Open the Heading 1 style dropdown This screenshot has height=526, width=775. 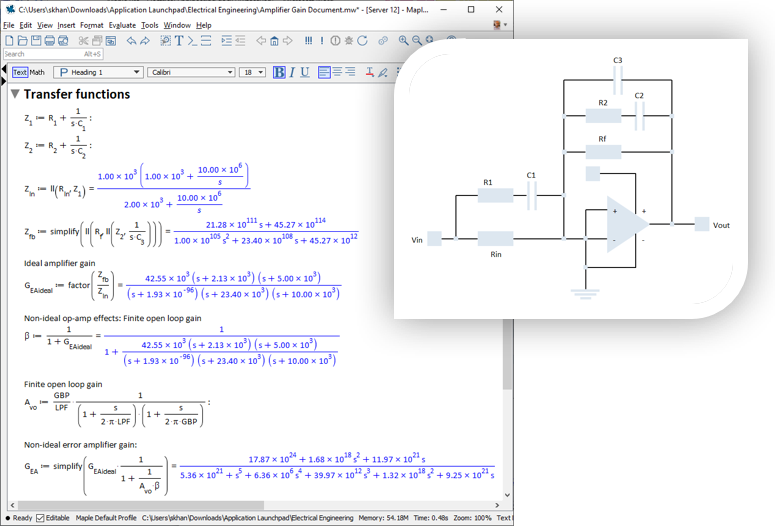click(x=97, y=73)
